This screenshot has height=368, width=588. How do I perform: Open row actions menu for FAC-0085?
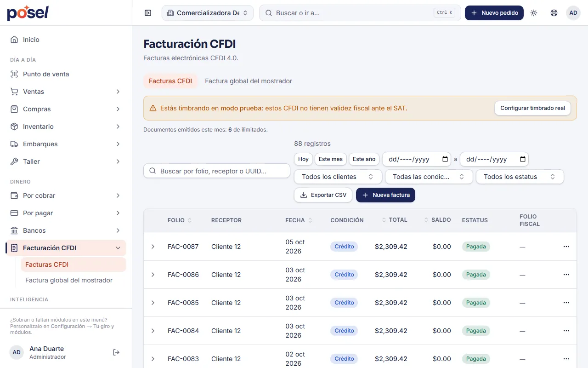coord(566,303)
